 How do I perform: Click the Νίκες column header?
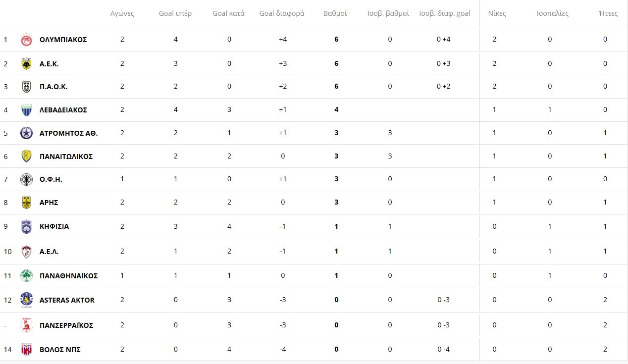point(497,13)
